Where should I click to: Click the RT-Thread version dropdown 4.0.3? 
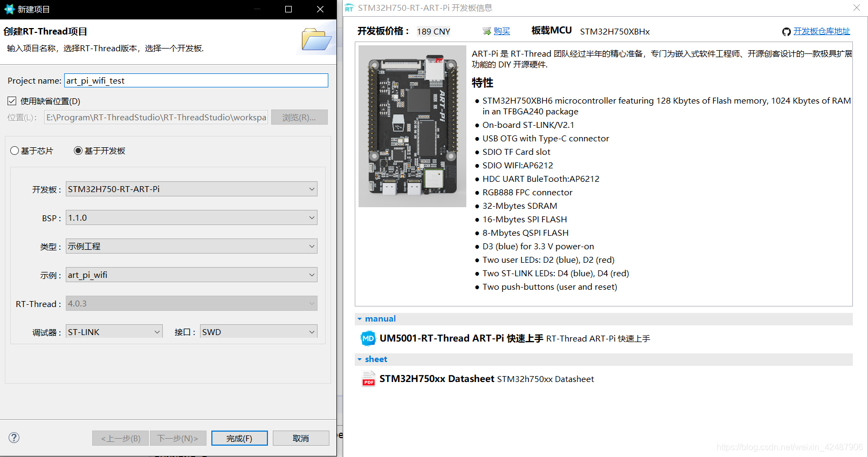coord(191,303)
